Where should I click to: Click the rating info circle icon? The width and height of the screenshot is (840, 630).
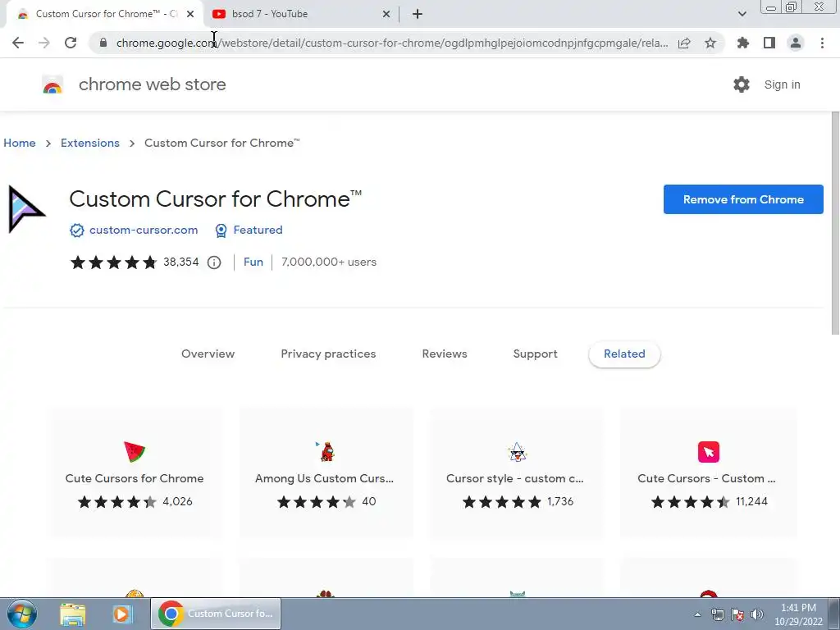(214, 262)
